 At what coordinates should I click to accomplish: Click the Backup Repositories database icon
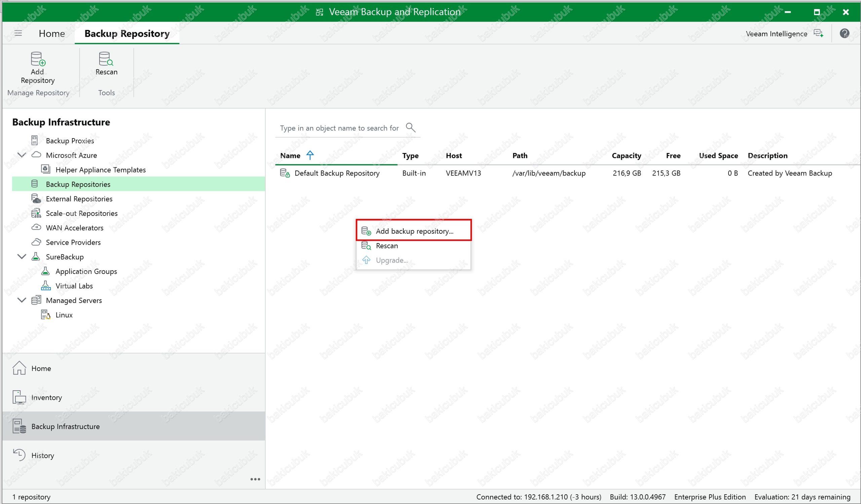pos(35,184)
